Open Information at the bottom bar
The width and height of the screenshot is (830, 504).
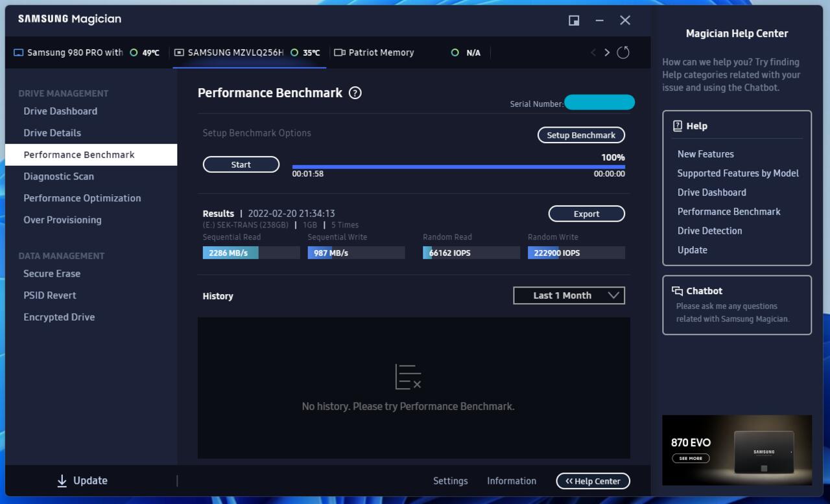(512, 481)
